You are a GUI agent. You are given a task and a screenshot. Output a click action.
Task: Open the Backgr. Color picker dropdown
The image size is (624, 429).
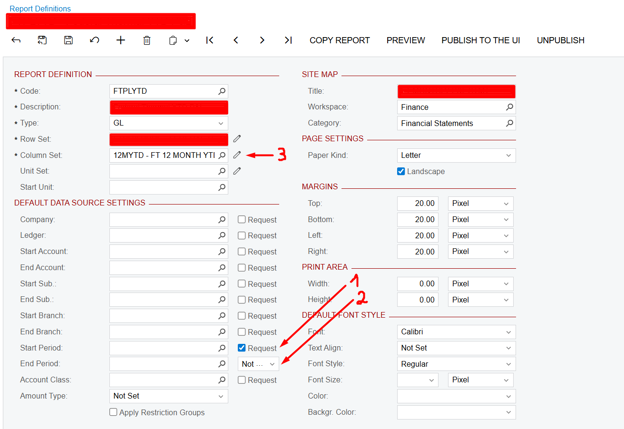coord(456,412)
